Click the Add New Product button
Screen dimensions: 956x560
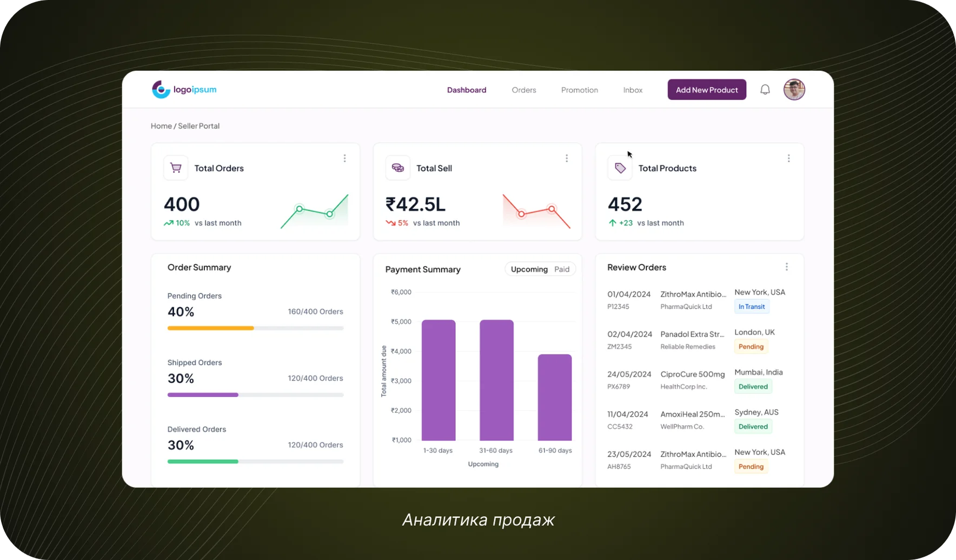click(x=707, y=90)
